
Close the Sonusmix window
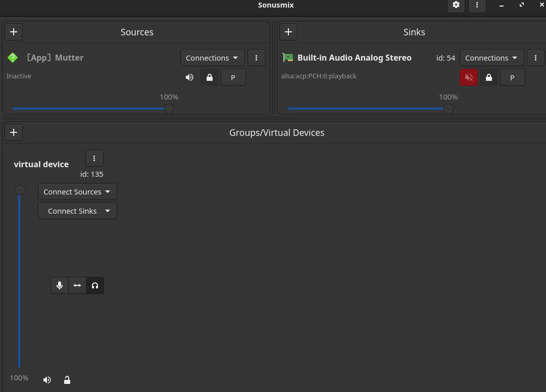tap(541, 5)
